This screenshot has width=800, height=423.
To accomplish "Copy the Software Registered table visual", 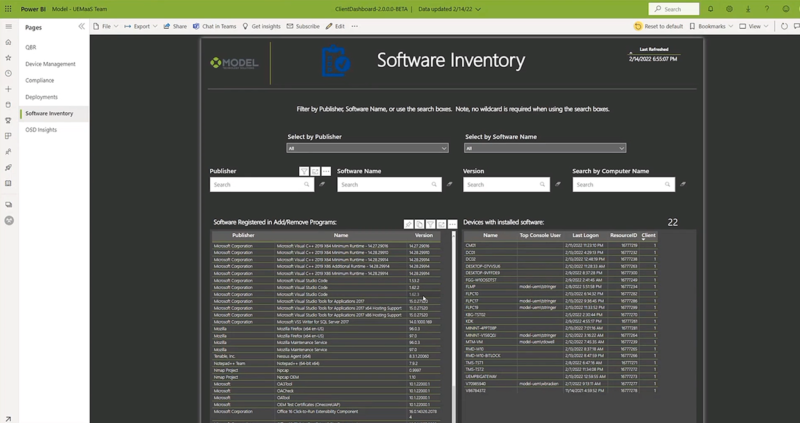I will (x=419, y=224).
